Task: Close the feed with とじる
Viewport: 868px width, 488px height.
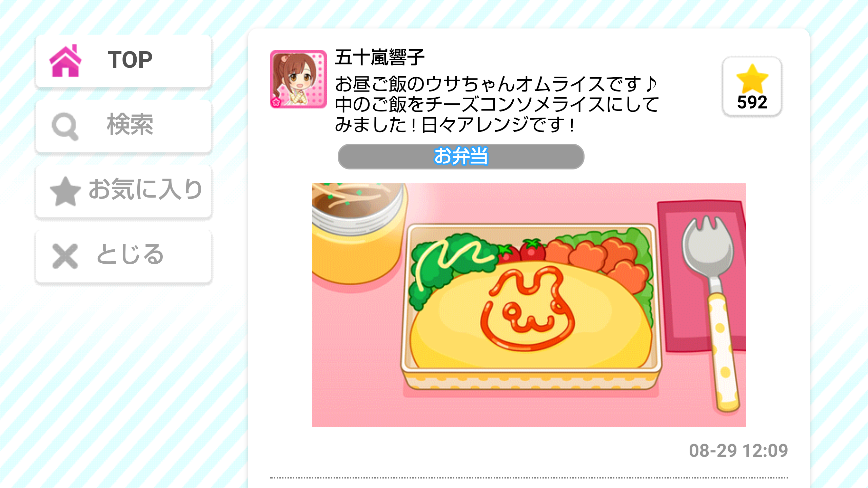Action: tap(123, 256)
